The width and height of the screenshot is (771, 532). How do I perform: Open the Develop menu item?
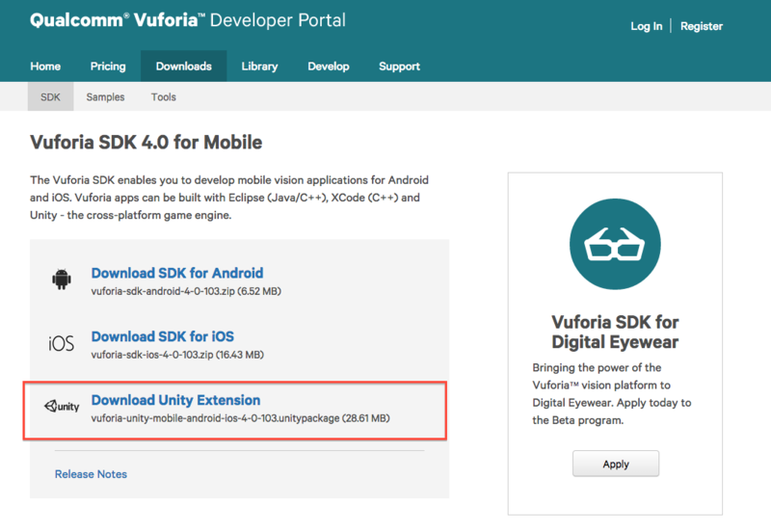[x=329, y=66]
